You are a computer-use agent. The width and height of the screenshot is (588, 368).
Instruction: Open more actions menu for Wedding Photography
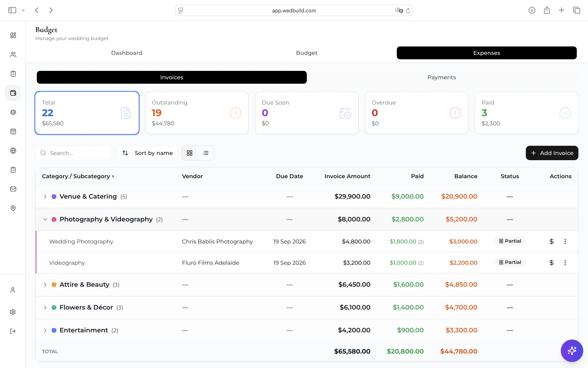(x=565, y=241)
